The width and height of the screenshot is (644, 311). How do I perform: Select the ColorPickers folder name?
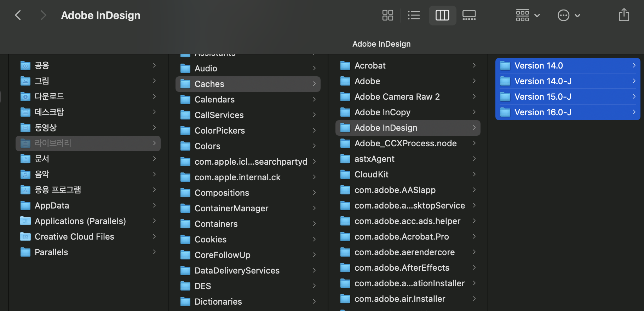220,130
